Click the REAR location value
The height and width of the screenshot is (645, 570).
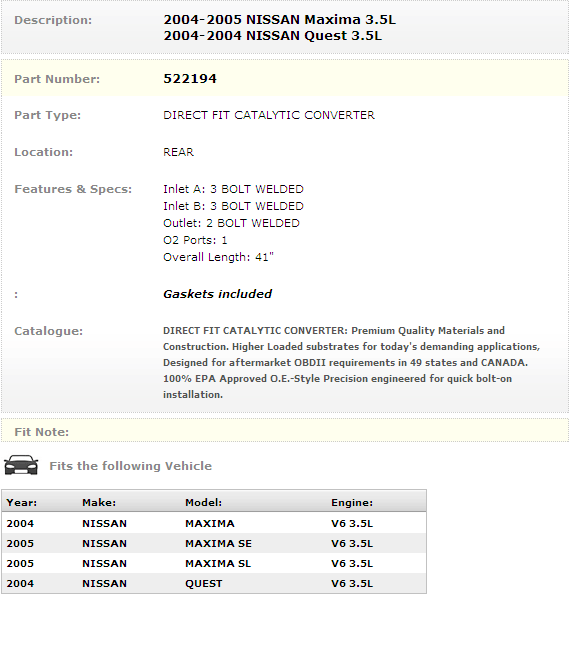(x=178, y=152)
